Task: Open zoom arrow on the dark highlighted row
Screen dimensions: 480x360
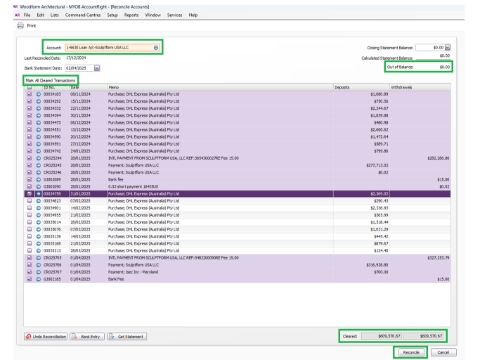Action: (x=38, y=194)
